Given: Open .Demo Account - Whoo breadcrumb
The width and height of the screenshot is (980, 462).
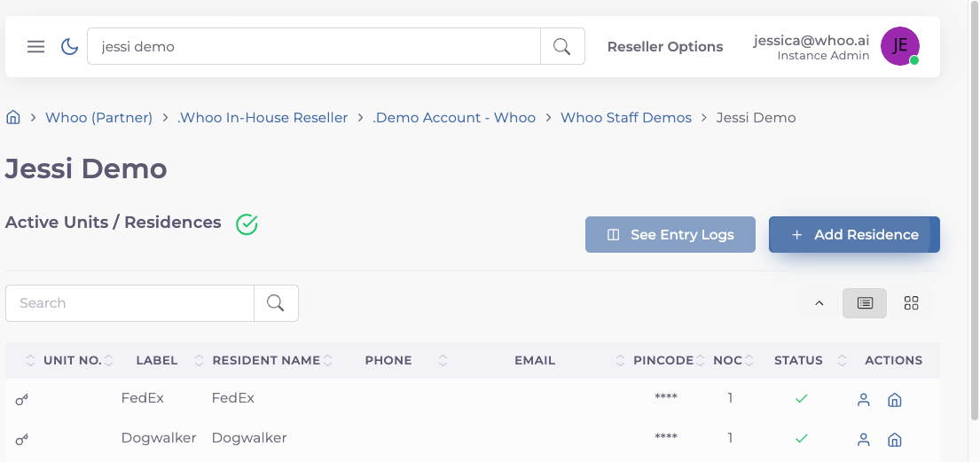Looking at the screenshot, I should (x=454, y=118).
